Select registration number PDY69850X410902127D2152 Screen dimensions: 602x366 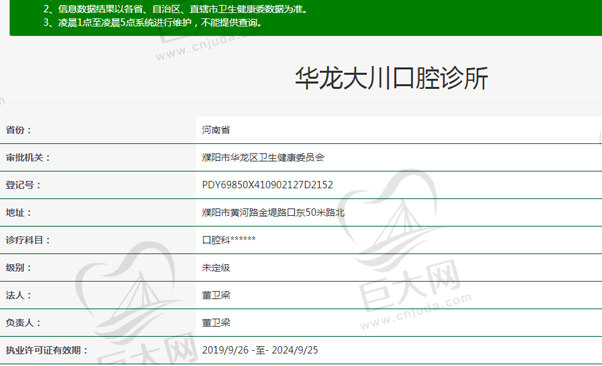tap(267, 185)
